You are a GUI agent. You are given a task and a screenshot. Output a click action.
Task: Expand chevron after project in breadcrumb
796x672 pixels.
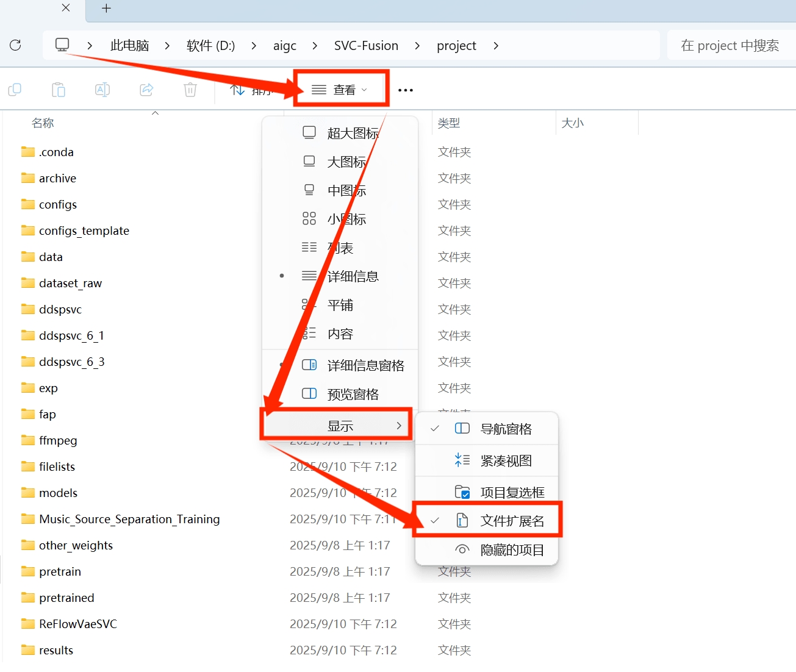(496, 46)
